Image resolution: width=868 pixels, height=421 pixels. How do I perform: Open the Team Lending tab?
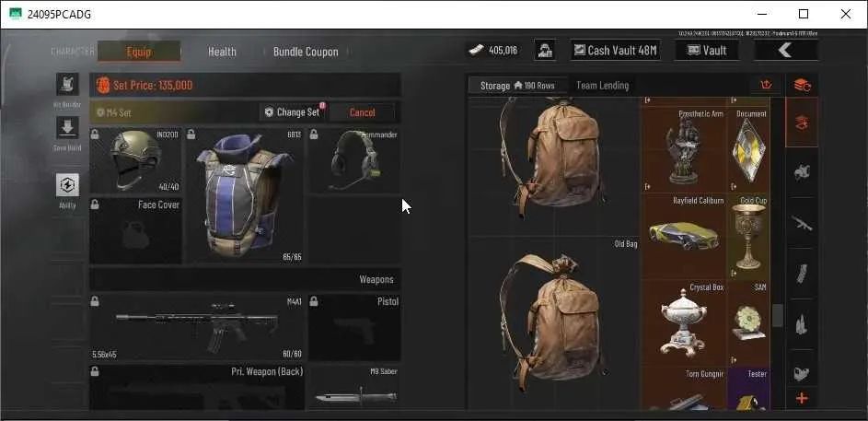pyautogui.click(x=602, y=86)
